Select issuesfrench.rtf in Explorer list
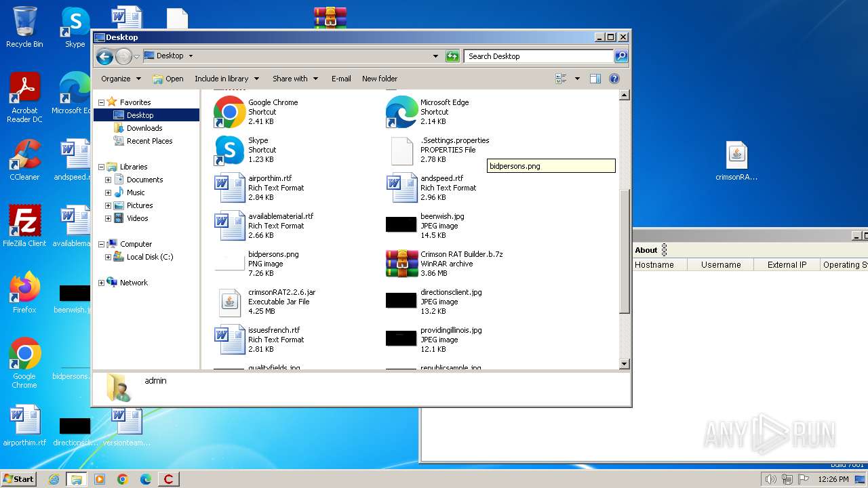Viewport: 868px width, 488px height. pos(259,340)
